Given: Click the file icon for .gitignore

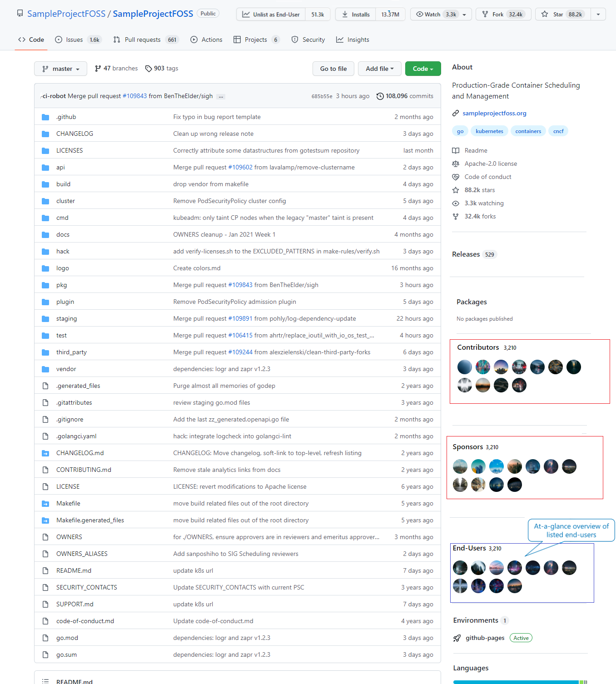Looking at the screenshot, I should click(45, 420).
